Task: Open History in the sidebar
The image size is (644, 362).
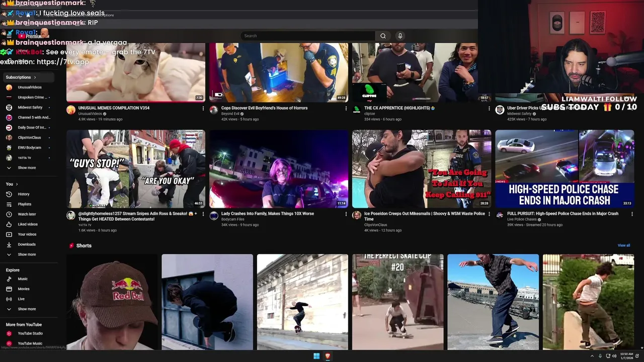Action: point(24,194)
